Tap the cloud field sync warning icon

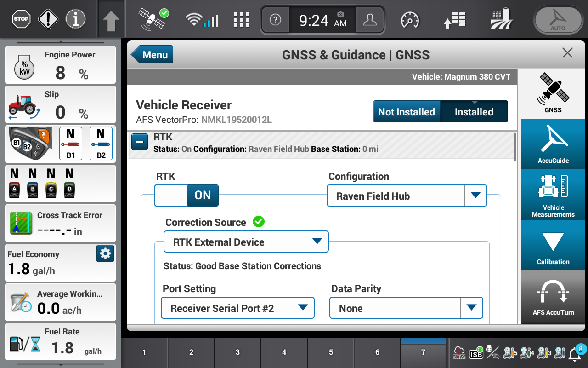pos(458,353)
